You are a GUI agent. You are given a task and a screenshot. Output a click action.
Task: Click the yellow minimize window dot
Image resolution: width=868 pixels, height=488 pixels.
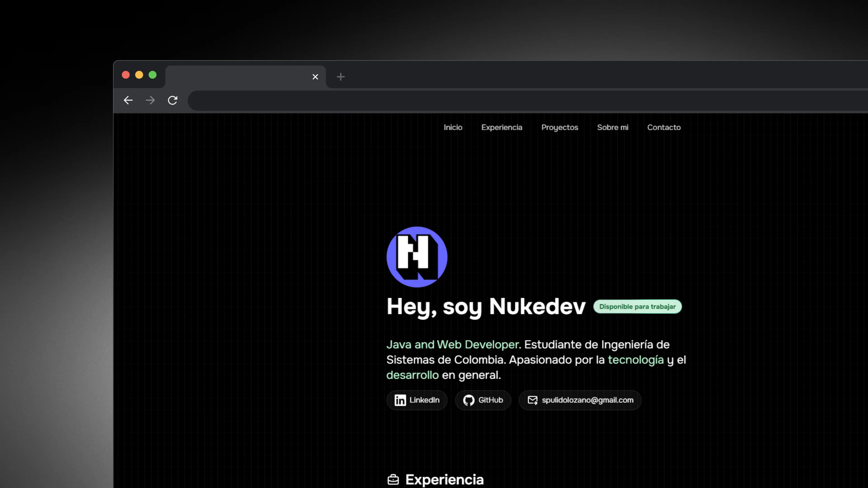pyautogui.click(x=139, y=75)
